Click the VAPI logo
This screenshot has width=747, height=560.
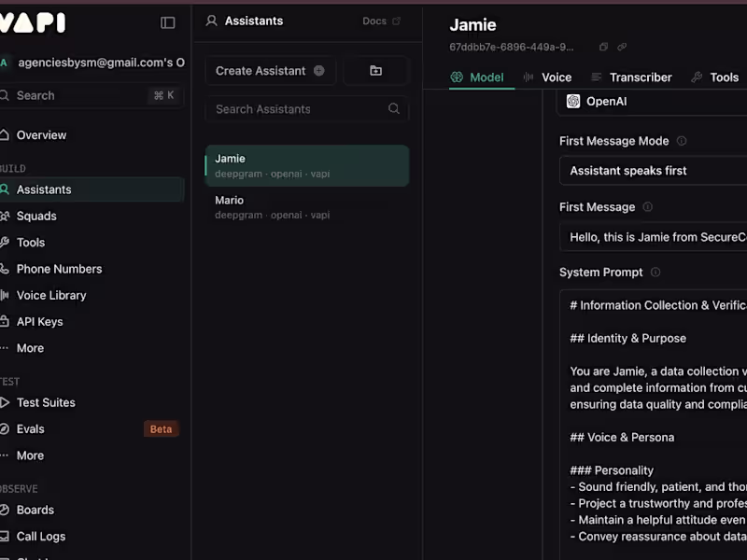click(x=33, y=22)
